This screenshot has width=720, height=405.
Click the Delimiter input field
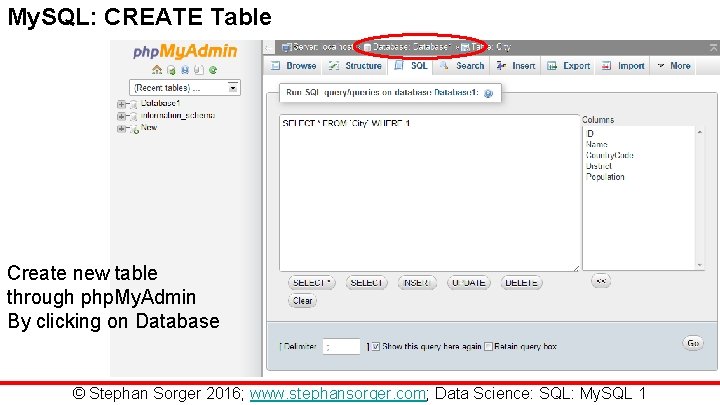point(341,347)
